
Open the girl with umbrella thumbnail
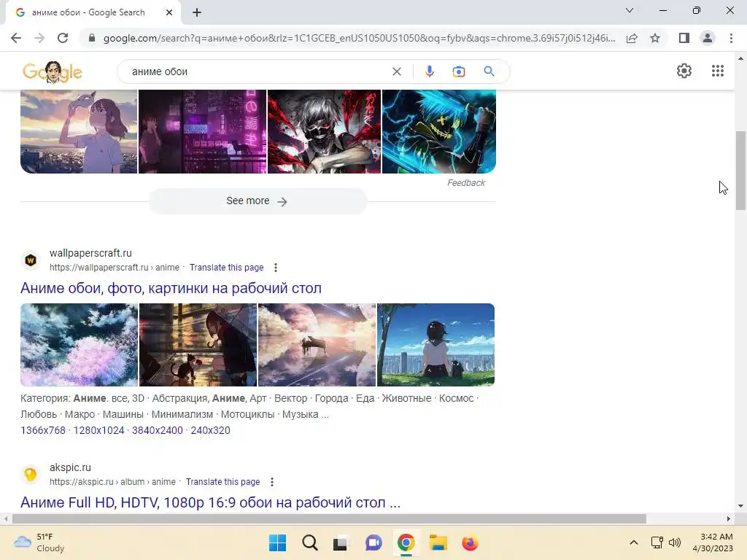(198, 345)
